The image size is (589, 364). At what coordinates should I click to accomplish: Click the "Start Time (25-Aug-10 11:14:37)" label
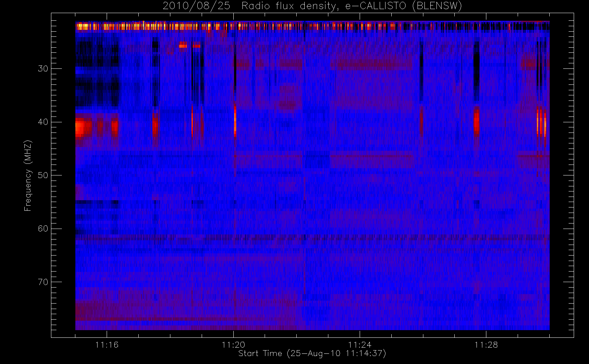(312, 353)
